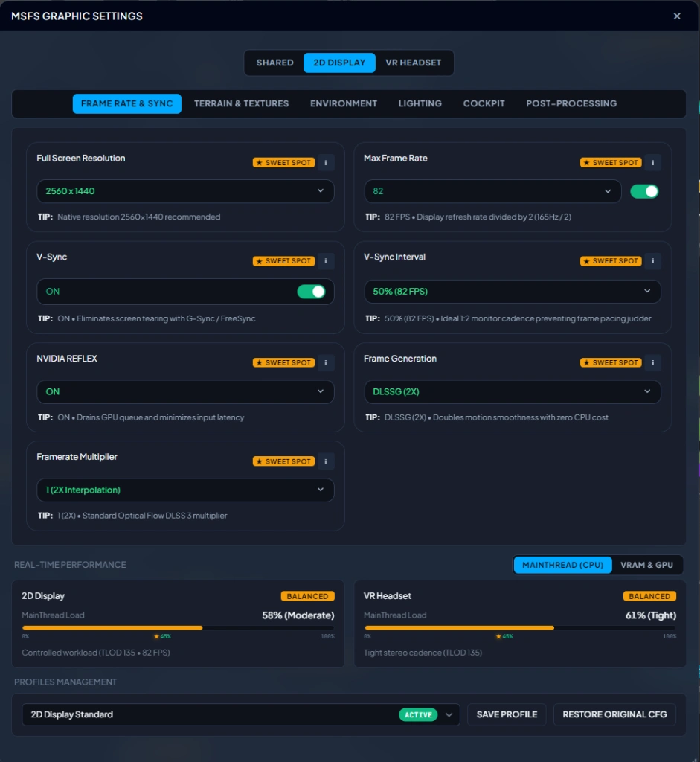Open the Lighting category tab
700x762 pixels.
tap(420, 103)
